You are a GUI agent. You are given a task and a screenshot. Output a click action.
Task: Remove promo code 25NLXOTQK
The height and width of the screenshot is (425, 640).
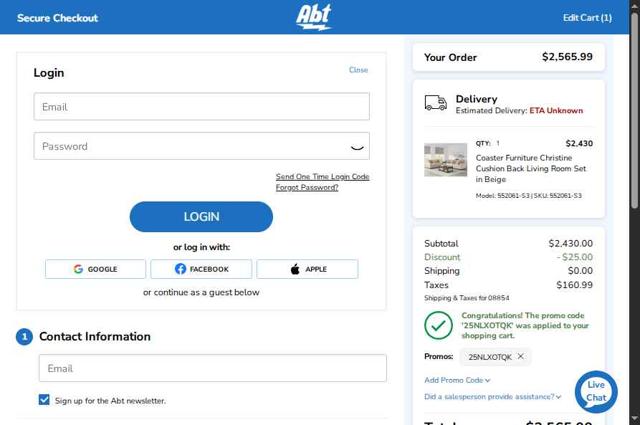(520, 356)
